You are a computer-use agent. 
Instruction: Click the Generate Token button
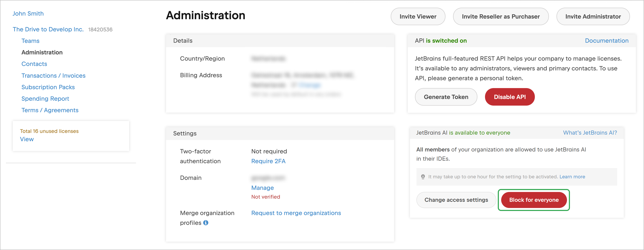click(x=446, y=97)
